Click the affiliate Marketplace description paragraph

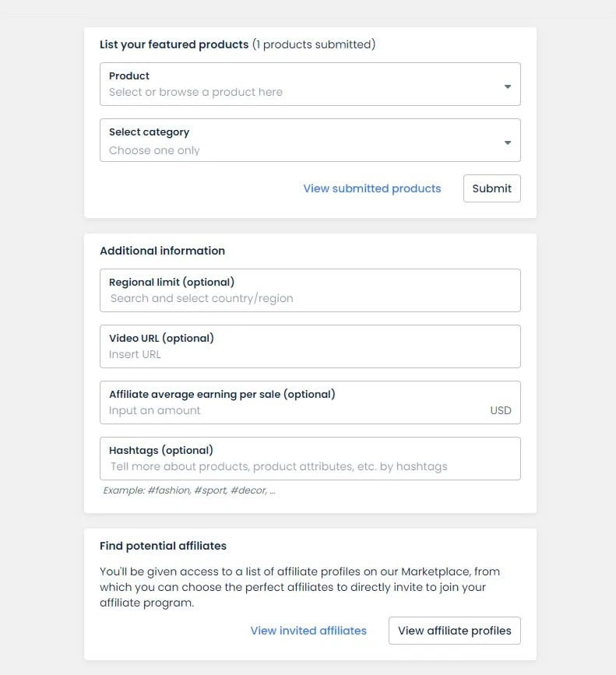point(300,587)
